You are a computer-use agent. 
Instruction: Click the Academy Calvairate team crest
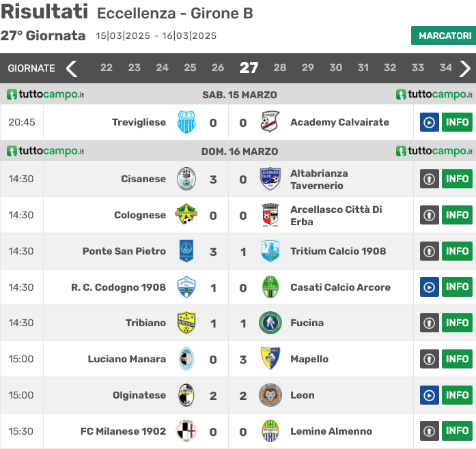(x=270, y=122)
